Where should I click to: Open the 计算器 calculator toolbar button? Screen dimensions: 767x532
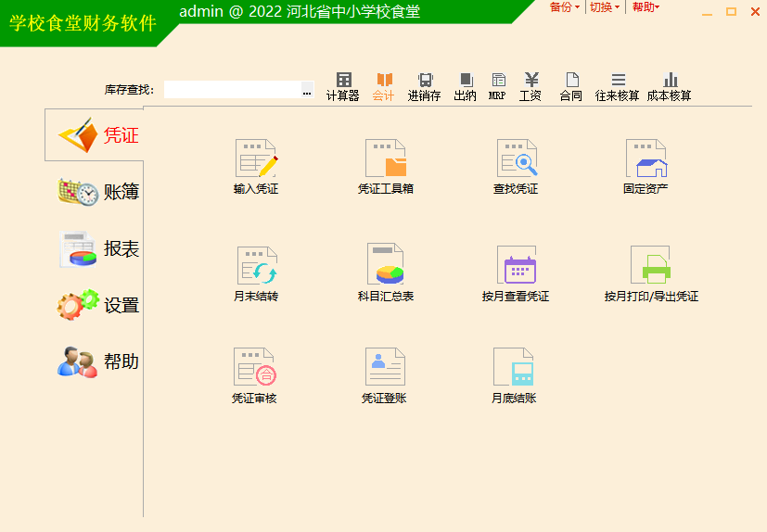[343, 86]
